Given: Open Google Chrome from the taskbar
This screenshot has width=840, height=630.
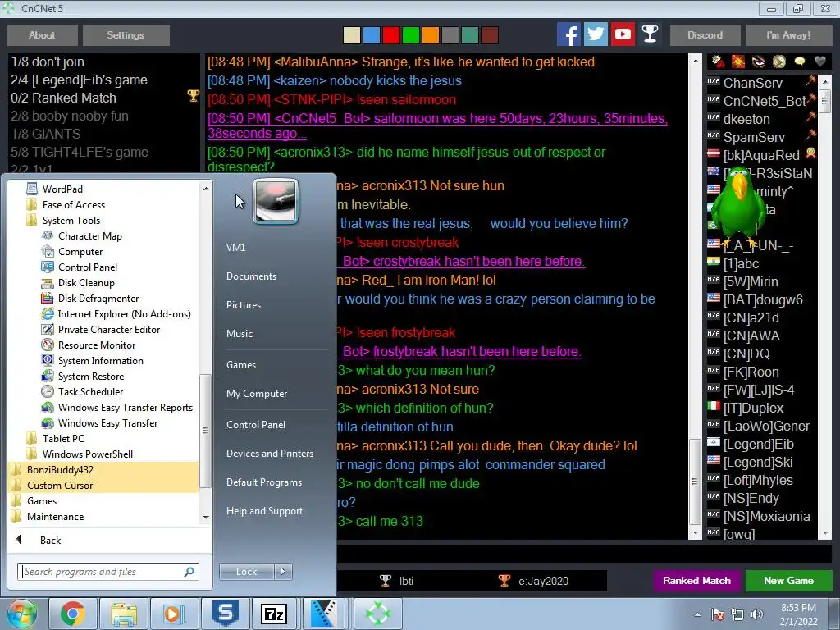Looking at the screenshot, I should 72,614.
